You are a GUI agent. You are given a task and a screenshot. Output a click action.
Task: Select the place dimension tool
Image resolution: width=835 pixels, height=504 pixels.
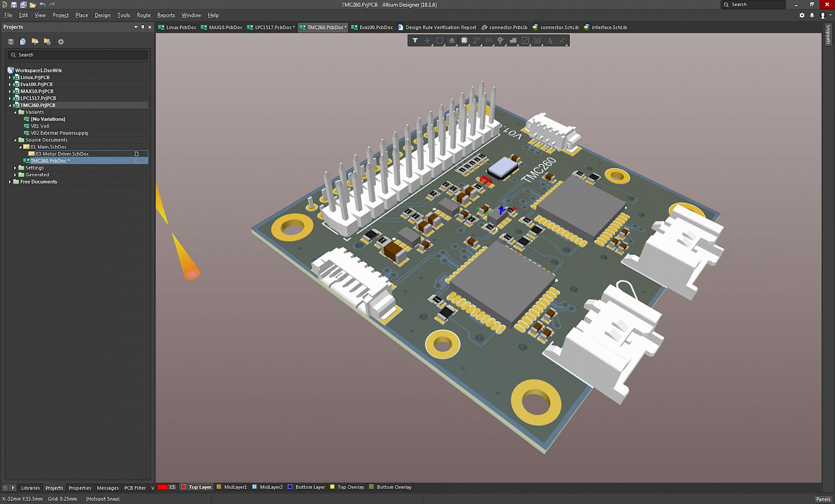pyautogui.click(x=537, y=40)
